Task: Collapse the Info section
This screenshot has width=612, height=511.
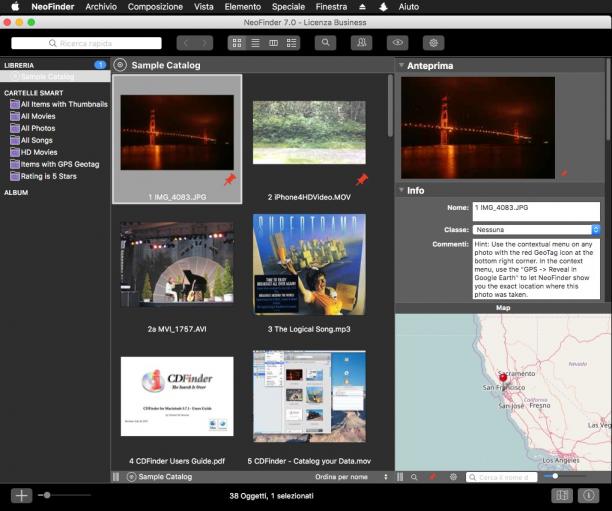Action: pos(401,190)
